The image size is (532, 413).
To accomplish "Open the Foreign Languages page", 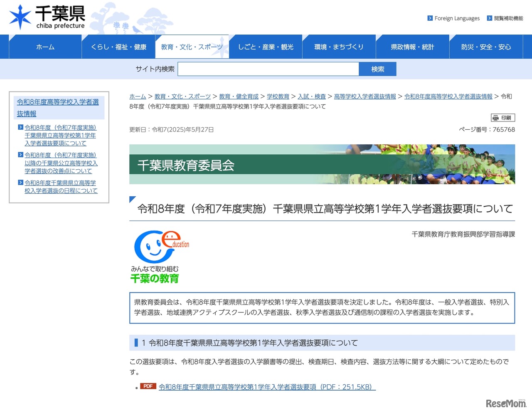I will pyautogui.click(x=457, y=18).
